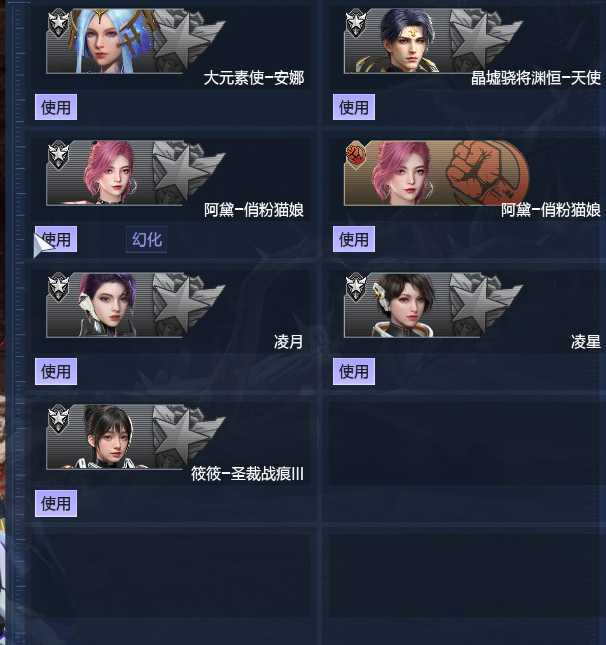The height and width of the screenshot is (645, 606).
Task: Click 幻化 button for 阿黛-俏粉猫娘
Action: coord(146,239)
